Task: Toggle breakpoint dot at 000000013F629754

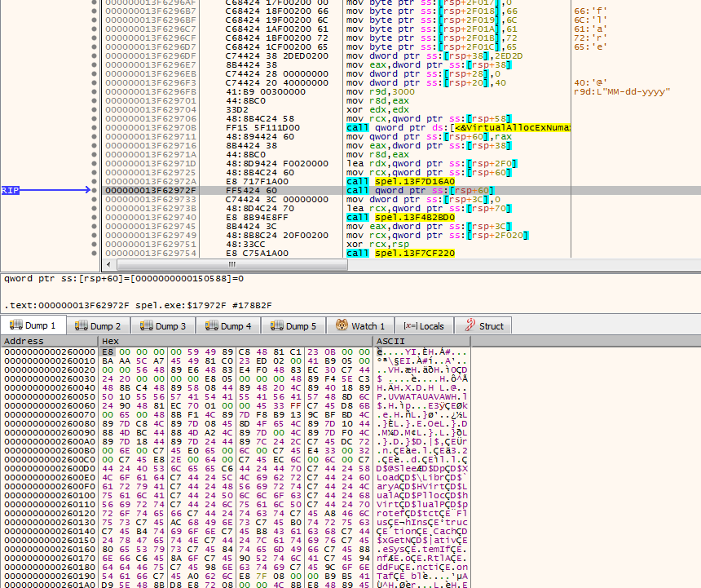Action: [94, 253]
